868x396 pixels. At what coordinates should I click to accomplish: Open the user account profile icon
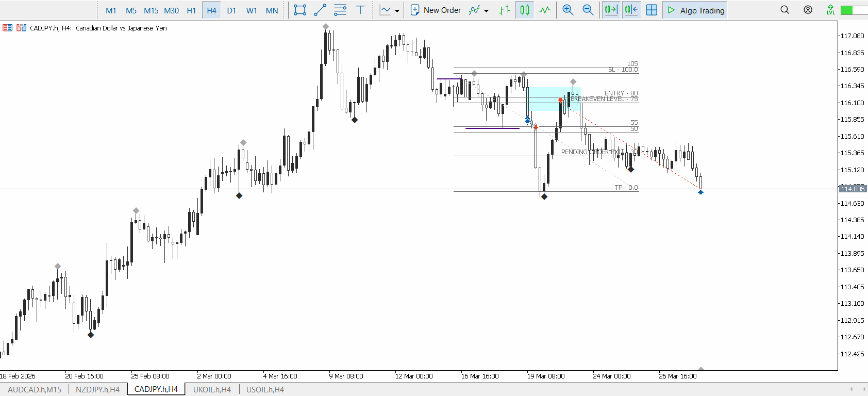click(x=808, y=10)
